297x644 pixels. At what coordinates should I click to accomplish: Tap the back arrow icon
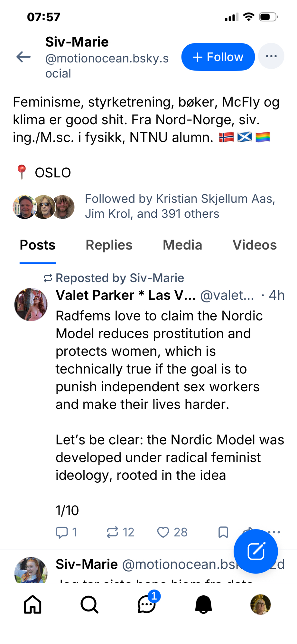coord(23,57)
